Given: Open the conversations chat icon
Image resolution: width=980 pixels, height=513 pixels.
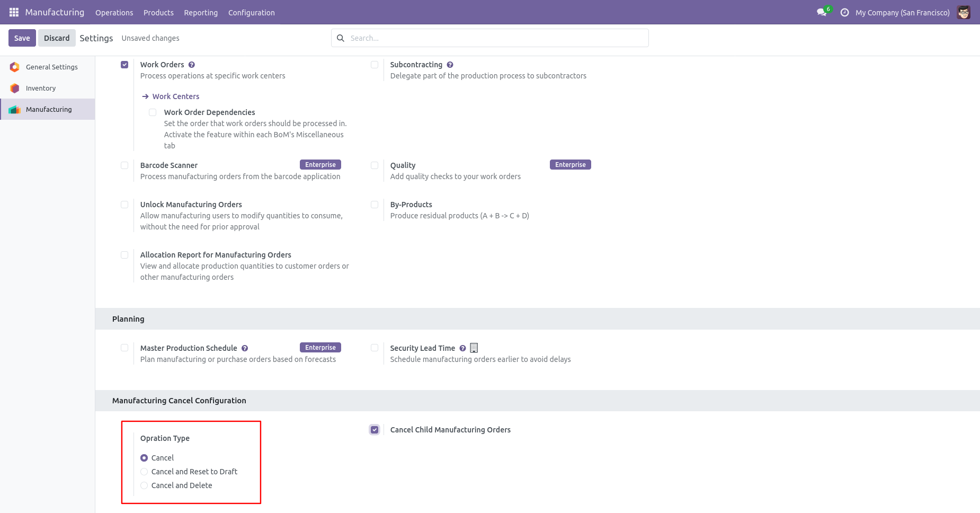Looking at the screenshot, I should point(822,12).
